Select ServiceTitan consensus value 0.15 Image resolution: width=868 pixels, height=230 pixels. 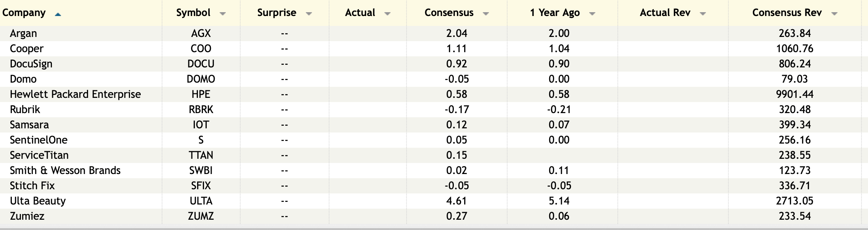click(457, 155)
